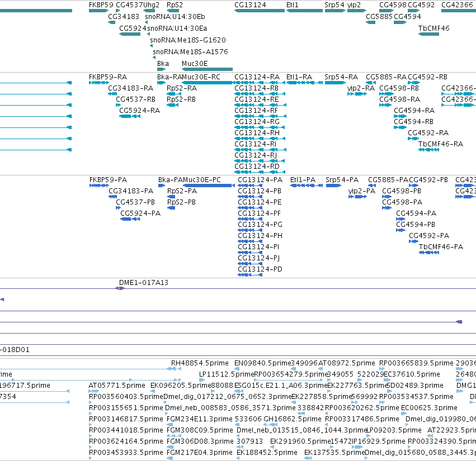The image size is (476, 461).
Task: Click the FKBP59-PA protein label
Action: point(108,180)
